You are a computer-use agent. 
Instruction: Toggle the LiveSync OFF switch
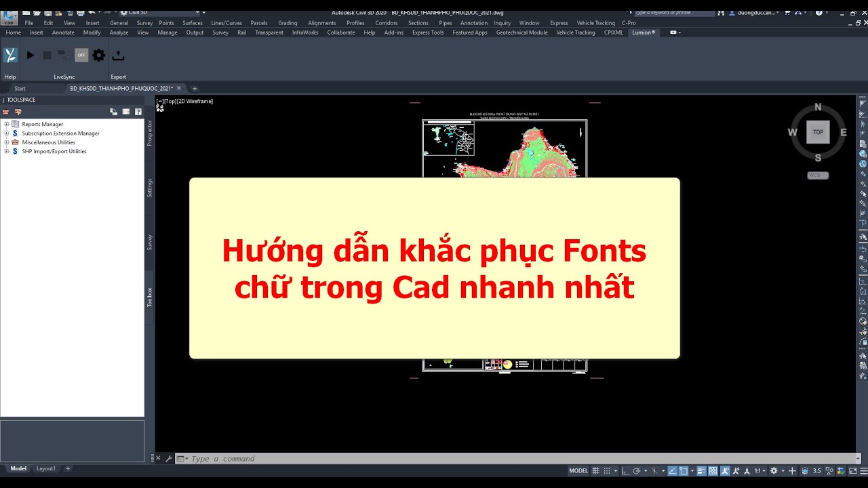[x=81, y=55]
